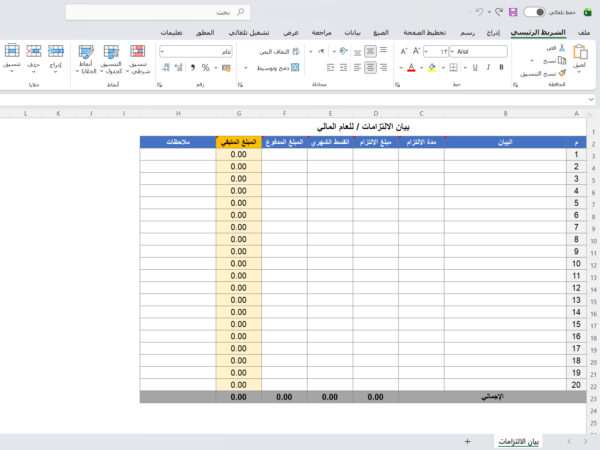Click the Delete cells (حذف) icon

coord(33,56)
